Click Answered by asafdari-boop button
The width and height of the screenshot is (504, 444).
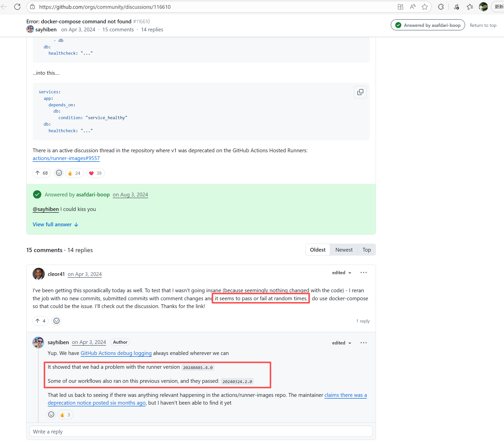click(428, 25)
